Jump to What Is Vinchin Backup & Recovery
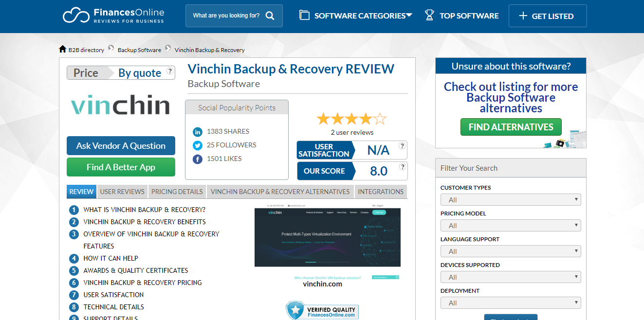The width and height of the screenshot is (644, 320). pos(145,210)
